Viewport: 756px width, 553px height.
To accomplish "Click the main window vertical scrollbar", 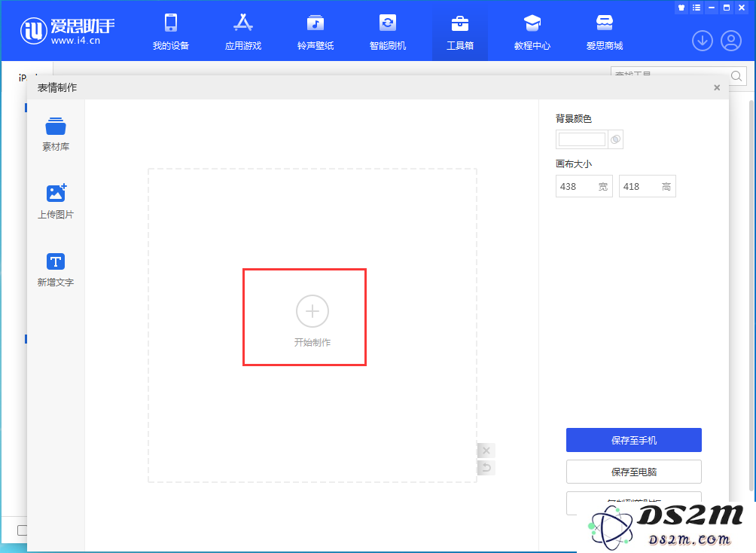I will pyautogui.click(x=751, y=295).
